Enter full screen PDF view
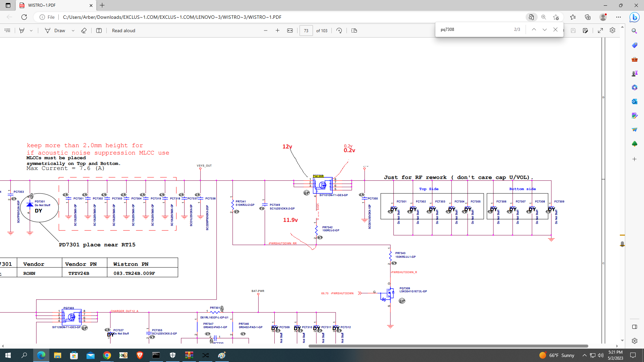Viewport: 644px width, 362px height. click(x=600, y=31)
